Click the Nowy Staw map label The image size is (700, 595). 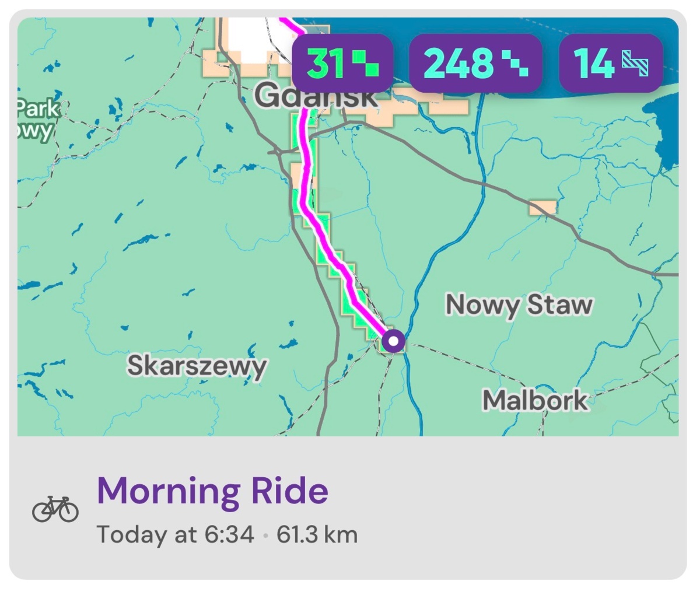click(519, 305)
